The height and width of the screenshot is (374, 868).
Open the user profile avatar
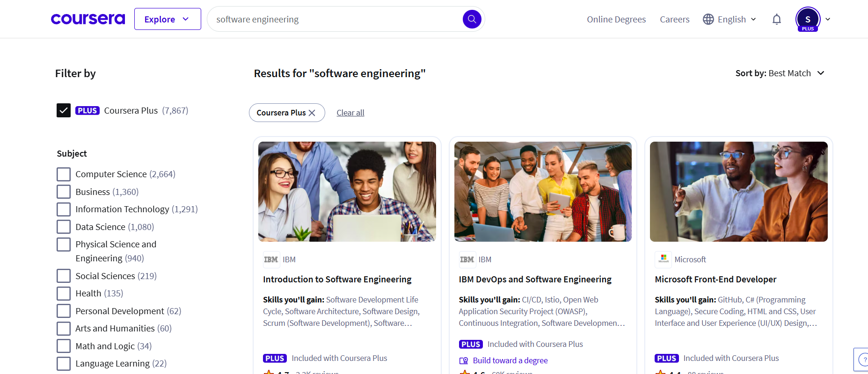[x=808, y=19]
